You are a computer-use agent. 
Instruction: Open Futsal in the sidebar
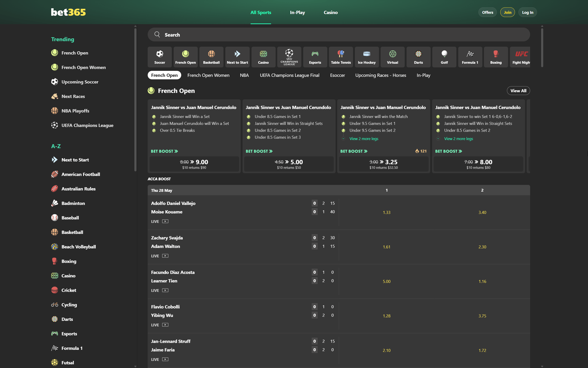point(63,362)
